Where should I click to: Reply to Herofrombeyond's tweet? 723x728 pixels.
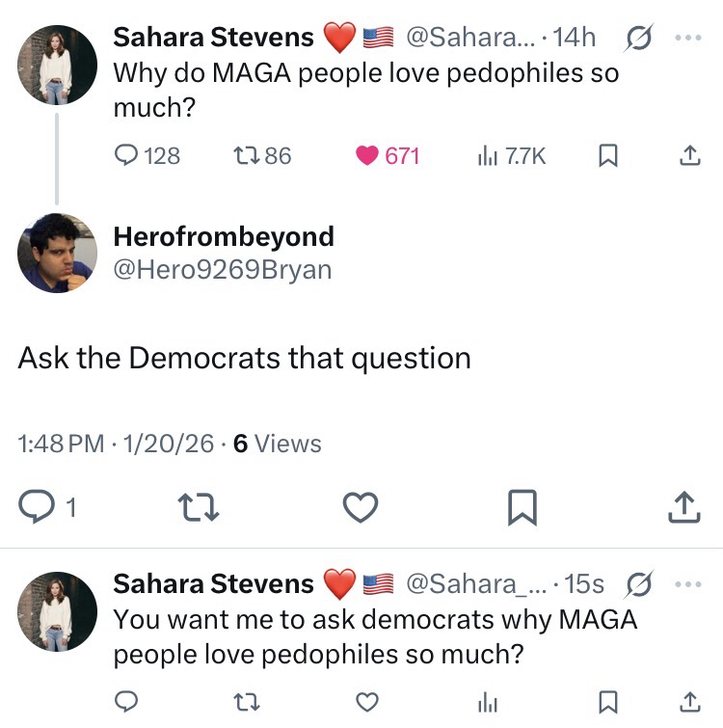pos(37,505)
